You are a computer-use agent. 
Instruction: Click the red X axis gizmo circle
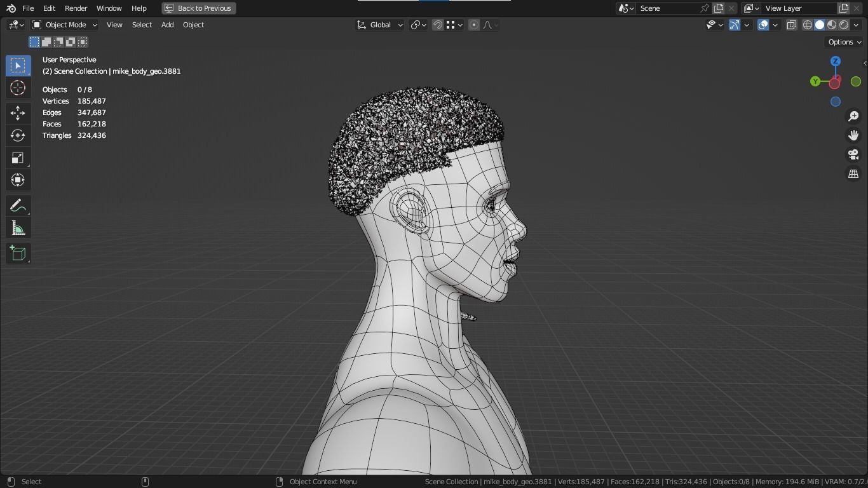click(834, 83)
